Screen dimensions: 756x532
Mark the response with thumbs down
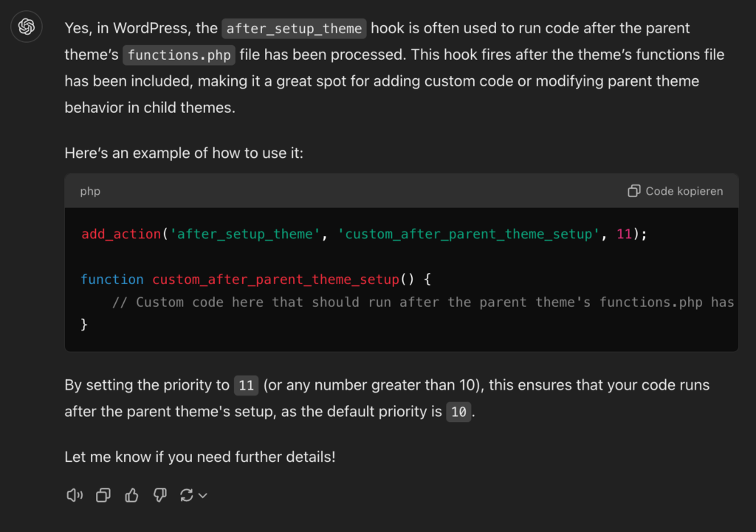pos(160,495)
